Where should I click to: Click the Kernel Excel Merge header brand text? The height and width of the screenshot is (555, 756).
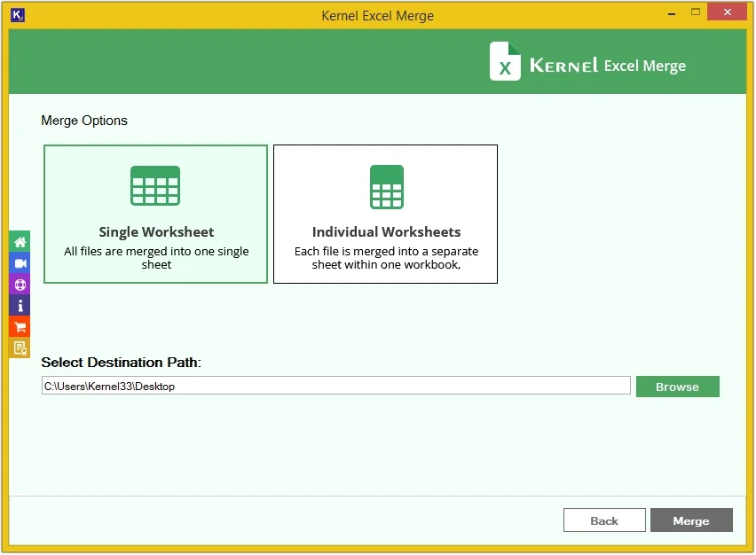(x=608, y=66)
